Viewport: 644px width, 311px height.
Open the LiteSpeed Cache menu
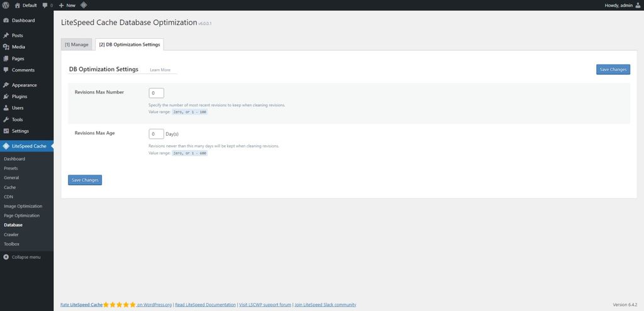(x=26, y=146)
